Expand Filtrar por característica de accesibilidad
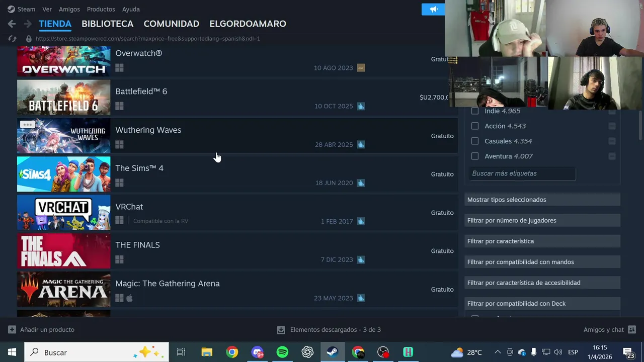The width and height of the screenshot is (644, 362). [x=542, y=283]
